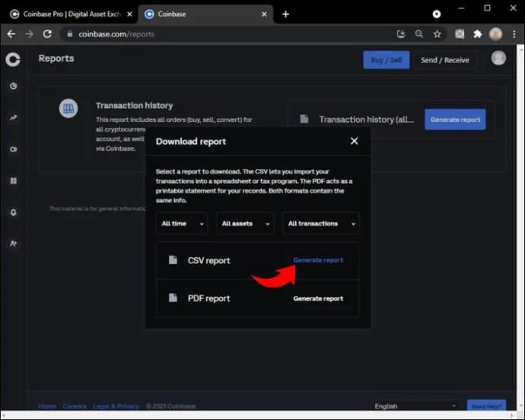The image size is (525, 420).
Task: Click the PDF report file icon
Action: 173,297
